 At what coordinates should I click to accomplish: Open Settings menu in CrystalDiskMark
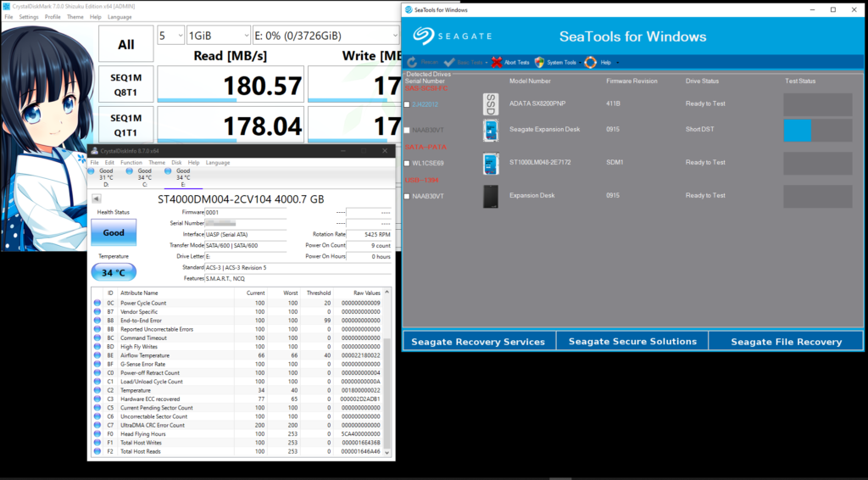coord(29,17)
